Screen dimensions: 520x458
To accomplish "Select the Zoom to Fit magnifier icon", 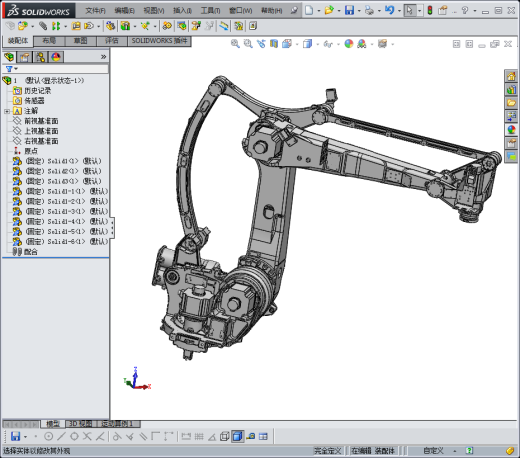I will coord(235,44).
